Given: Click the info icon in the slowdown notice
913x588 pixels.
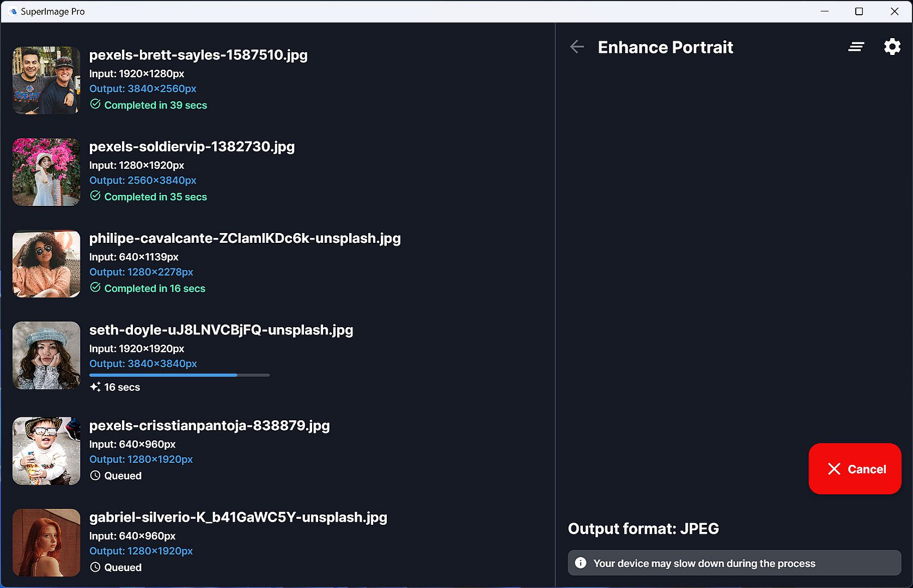Looking at the screenshot, I should pos(581,563).
